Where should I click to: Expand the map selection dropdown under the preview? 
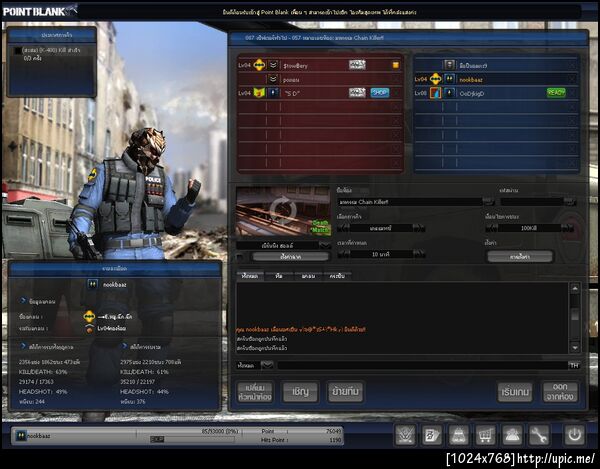click(x=325, y=246)
